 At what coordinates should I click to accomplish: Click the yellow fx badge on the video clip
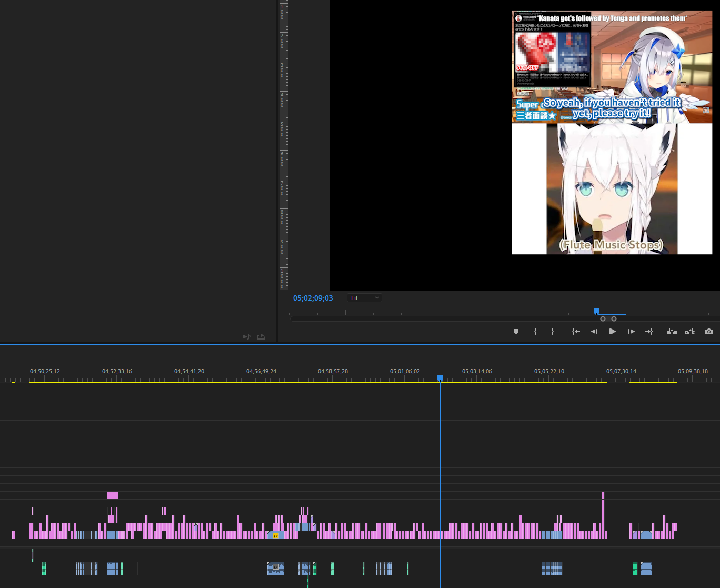[x=276, y=535]
